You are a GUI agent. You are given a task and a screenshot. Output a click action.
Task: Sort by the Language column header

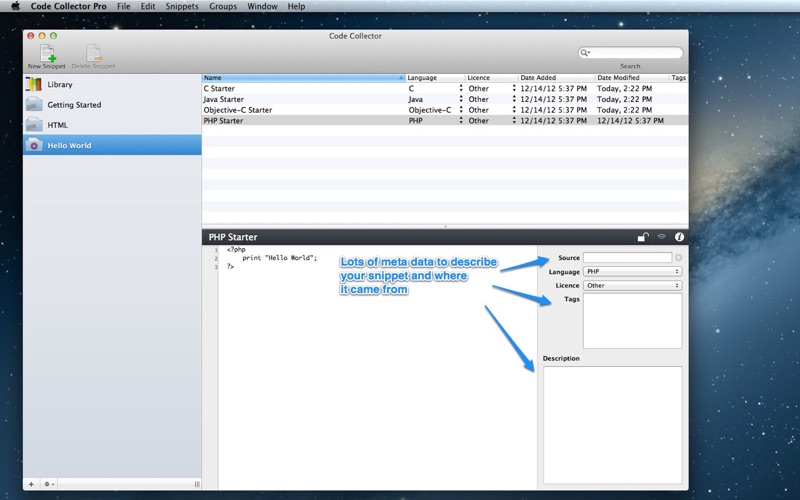(x=435, y=78)
